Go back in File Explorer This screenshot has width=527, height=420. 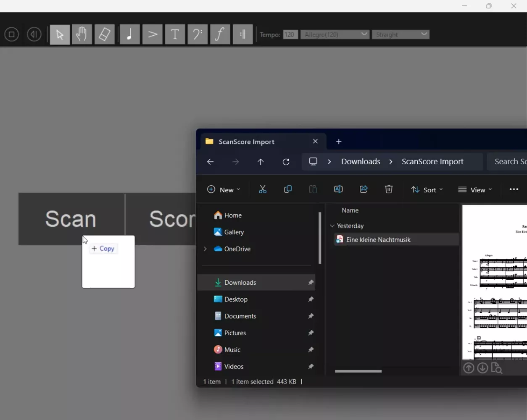210,162
